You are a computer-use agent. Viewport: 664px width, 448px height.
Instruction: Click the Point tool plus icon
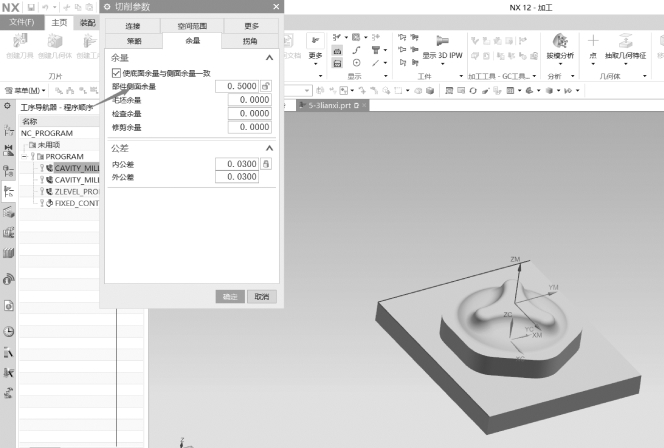click(593, 41)
